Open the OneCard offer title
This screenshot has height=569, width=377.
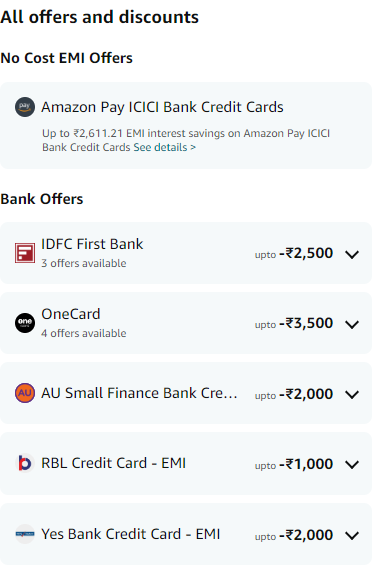coord(71,314)
